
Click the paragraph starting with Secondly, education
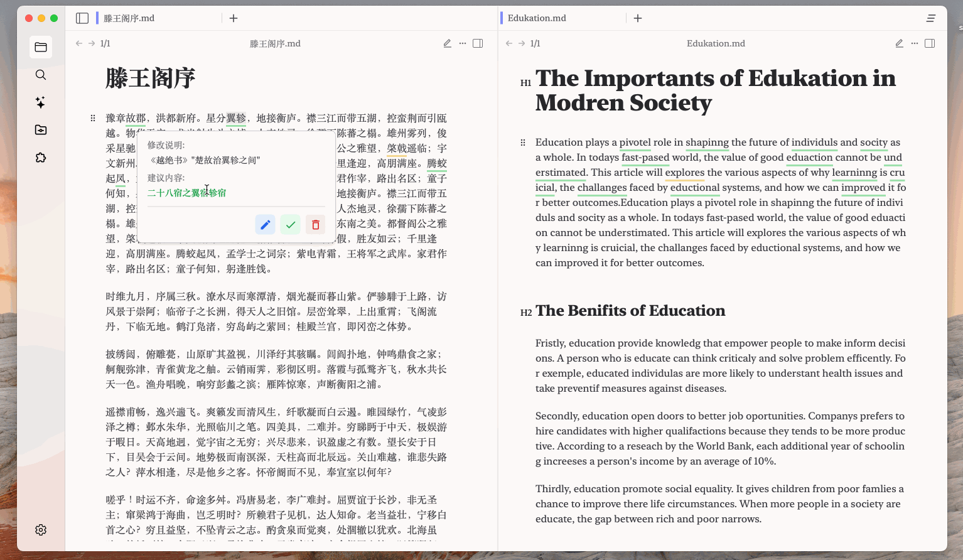coord(720,438)
